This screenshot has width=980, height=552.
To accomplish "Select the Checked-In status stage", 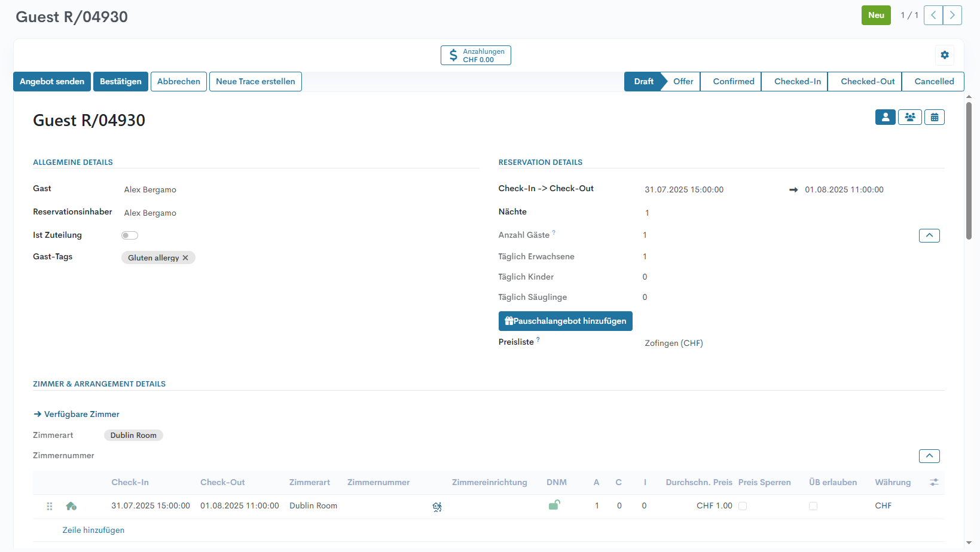I will point(797,81).
